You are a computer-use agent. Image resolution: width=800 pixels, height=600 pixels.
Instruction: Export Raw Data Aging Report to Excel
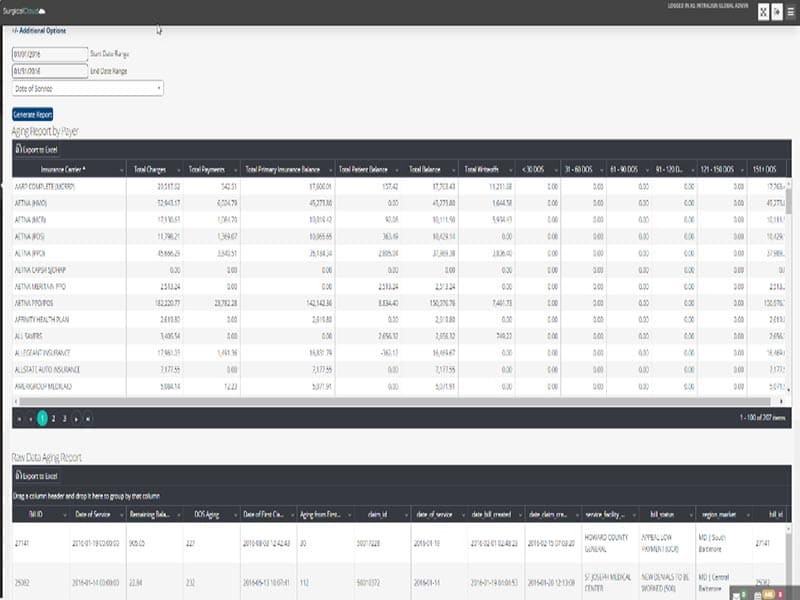(x=36, y=476)
